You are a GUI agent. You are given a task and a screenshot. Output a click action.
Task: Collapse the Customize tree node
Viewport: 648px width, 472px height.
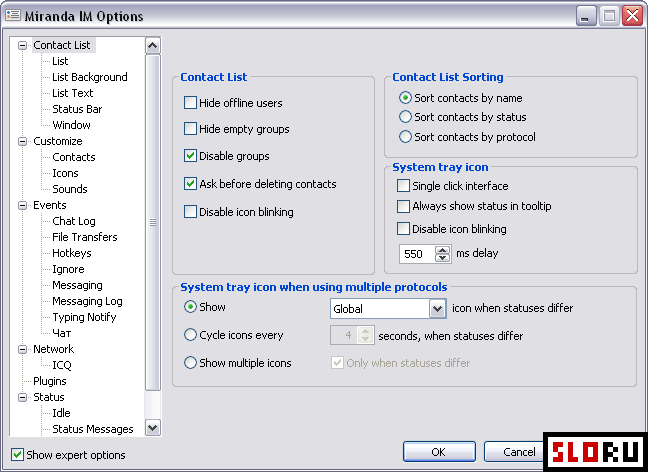point(22,141)
